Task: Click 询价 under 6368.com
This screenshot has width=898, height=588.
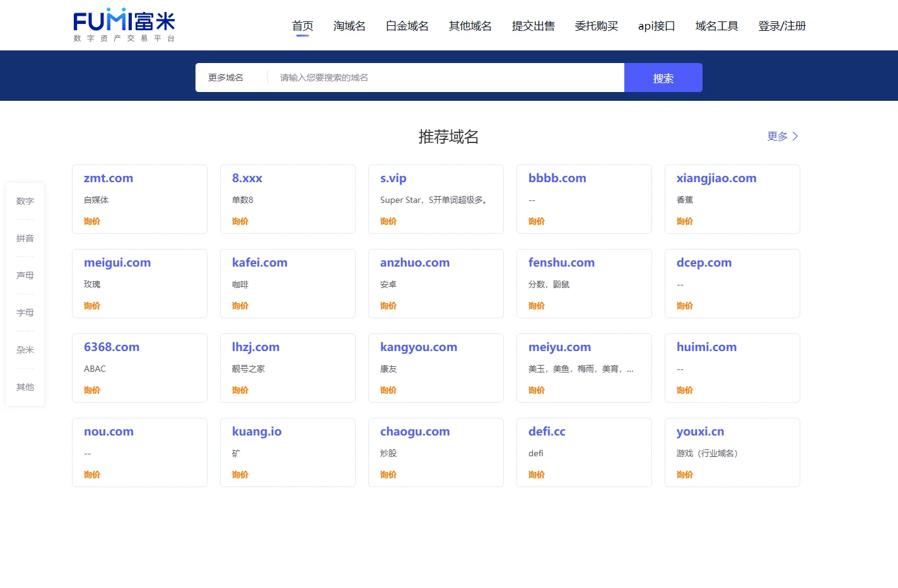Action: coord(92,390)
